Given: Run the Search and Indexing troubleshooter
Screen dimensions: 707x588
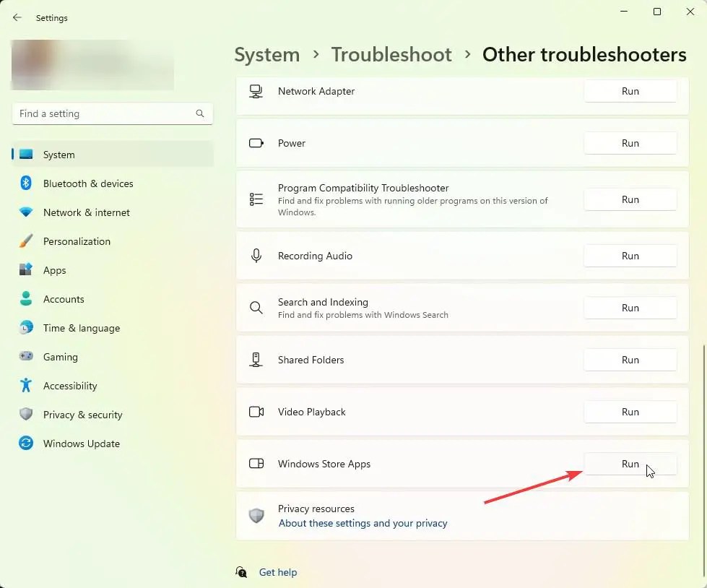Looking at the screenshot, I should (x=630, y=308).
